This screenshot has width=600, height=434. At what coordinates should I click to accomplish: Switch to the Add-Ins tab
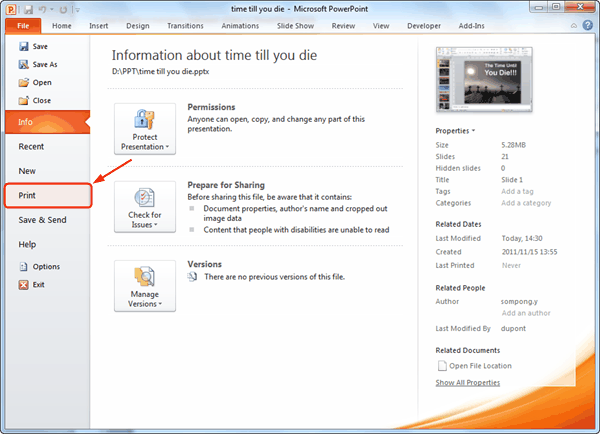(471, 26)
